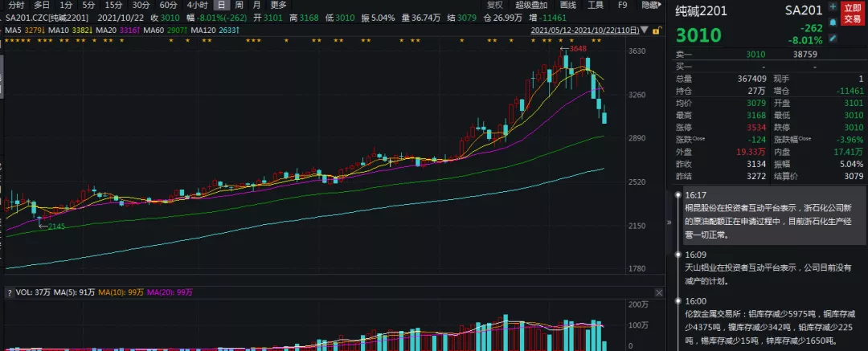Click the VOL MA(10) 99万 label
The image size is (868, 351).
pos(121,292)
